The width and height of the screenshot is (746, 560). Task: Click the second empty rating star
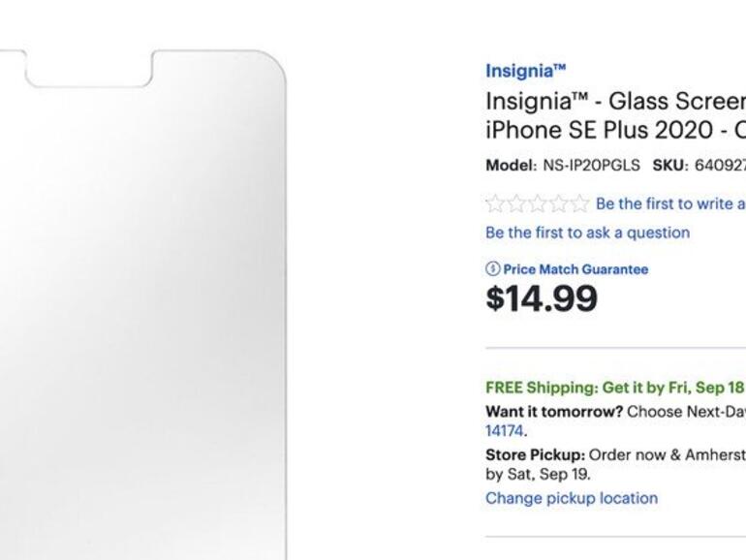coord(516,203)
